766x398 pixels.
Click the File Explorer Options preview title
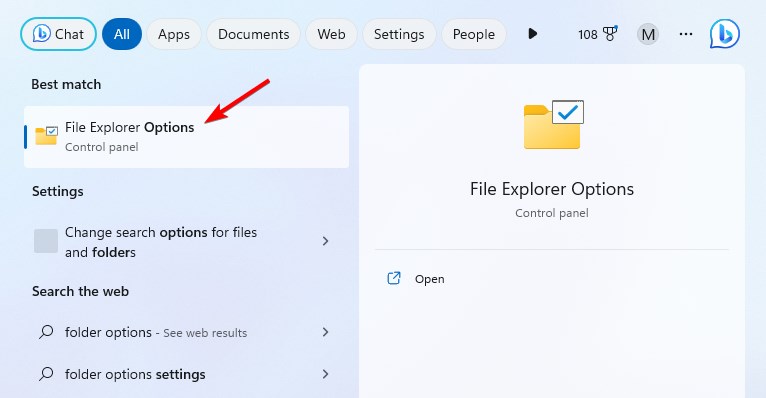click(x=552, y=189)
